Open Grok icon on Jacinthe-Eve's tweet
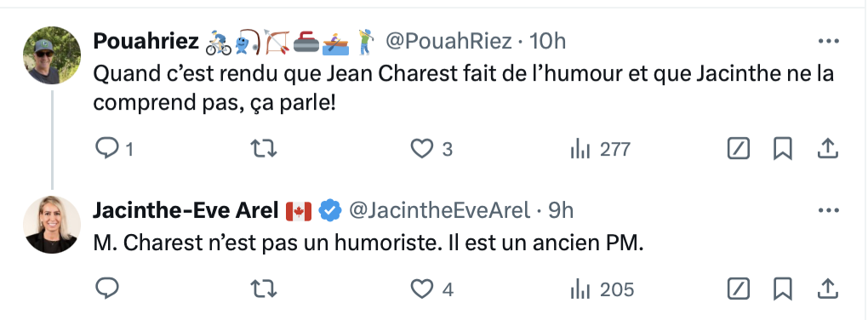This screenshot has height=320, width=868. coord(739,289)
